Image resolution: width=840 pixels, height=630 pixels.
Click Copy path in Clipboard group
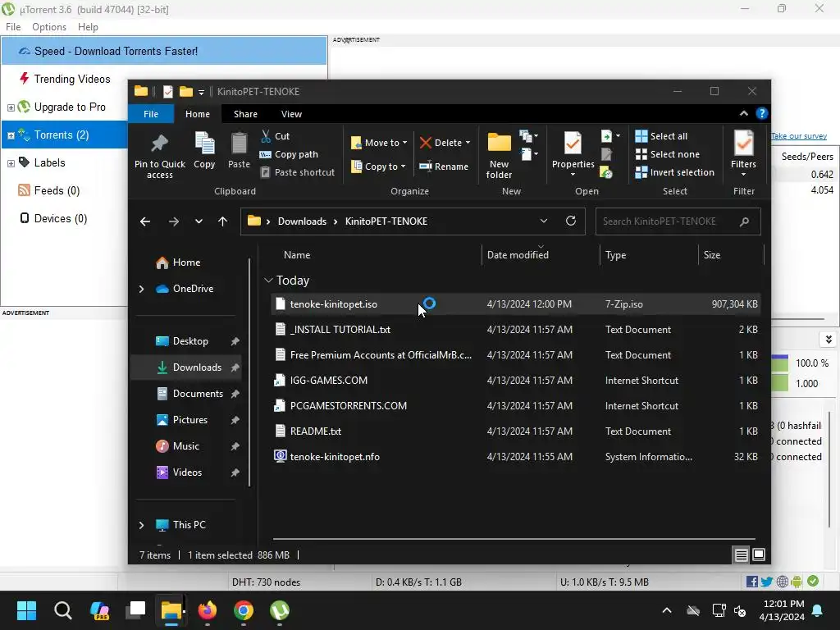(289, 154)
